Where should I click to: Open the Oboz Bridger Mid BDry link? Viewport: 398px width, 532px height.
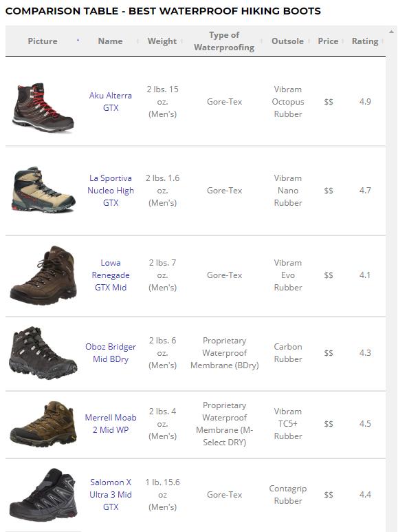click(x=111, y=353)
